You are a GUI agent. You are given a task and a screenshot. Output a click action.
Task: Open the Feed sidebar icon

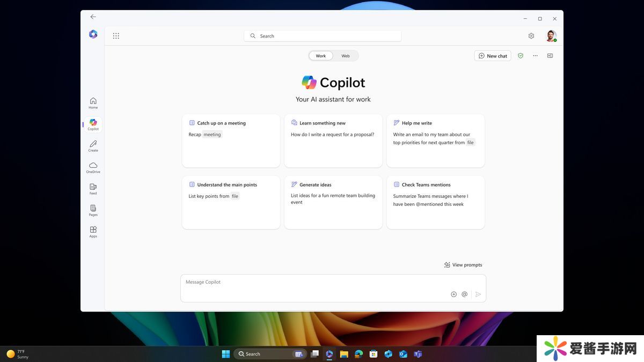[x=93, y=189]
